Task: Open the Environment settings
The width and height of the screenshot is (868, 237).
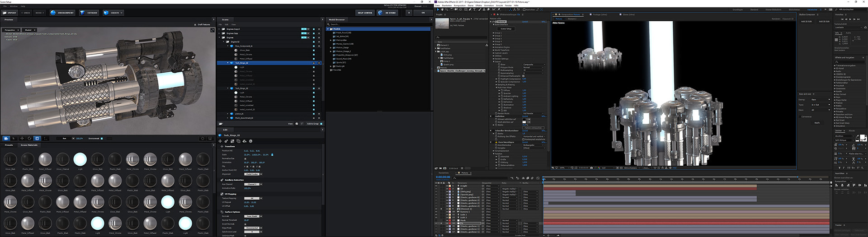Action: (x=63, y=13)
